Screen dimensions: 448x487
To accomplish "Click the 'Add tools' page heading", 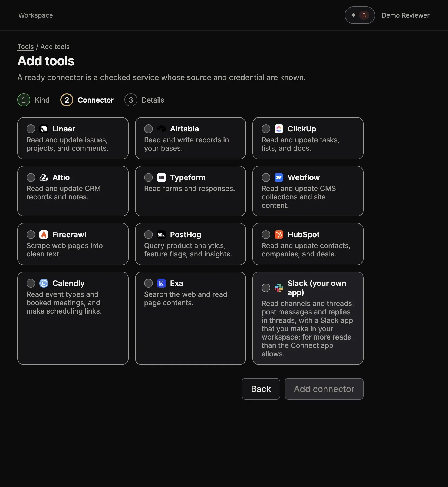I will click(46, 61).
